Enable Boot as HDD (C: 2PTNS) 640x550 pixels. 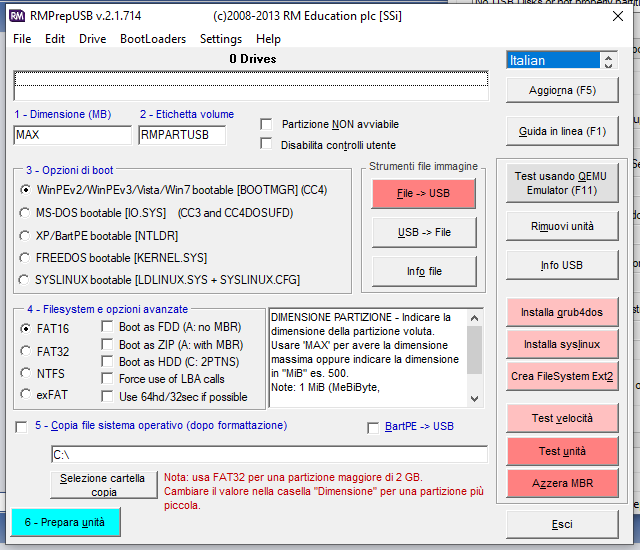coord(107,361)
